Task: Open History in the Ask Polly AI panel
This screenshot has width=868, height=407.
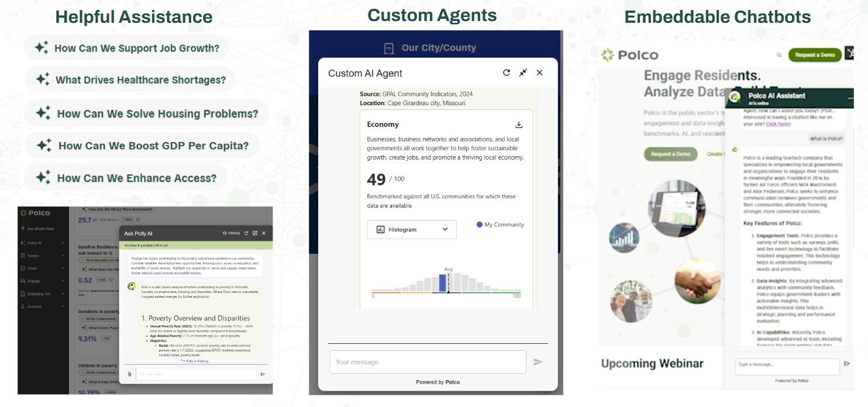Action: coord(232,233)
